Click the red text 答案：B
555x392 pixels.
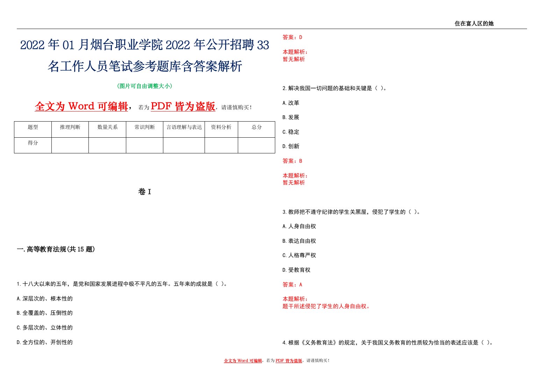pos(292,161)
